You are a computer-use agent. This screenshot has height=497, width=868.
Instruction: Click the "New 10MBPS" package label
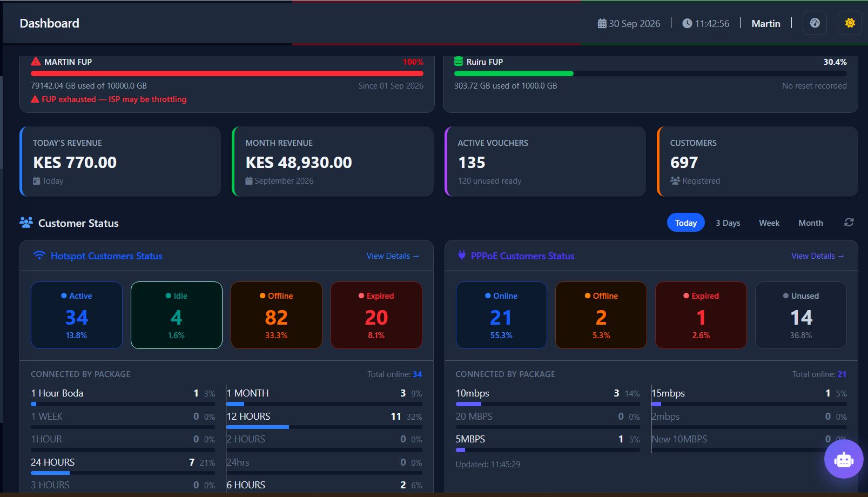tap(679, 439)
